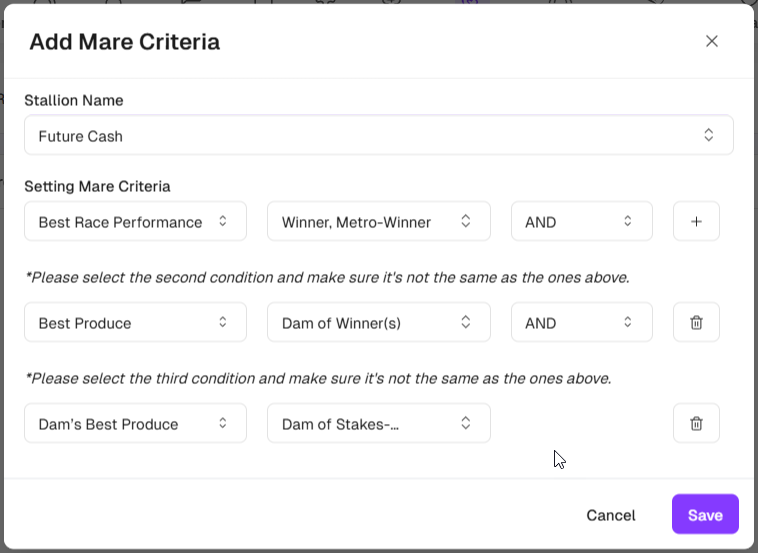The height and width of the screenshot is (553, 758).
Task: Change the AND operator beside Dam of Winner(s)
Action: click(581, 323)
